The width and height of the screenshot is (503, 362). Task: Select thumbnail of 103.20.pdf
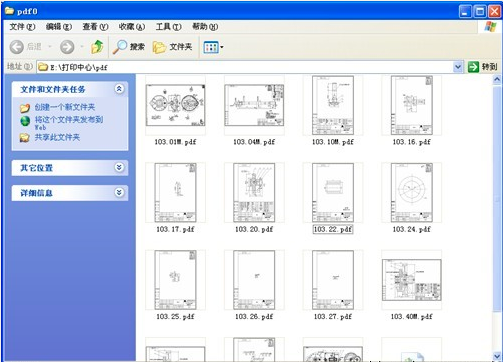254,192
